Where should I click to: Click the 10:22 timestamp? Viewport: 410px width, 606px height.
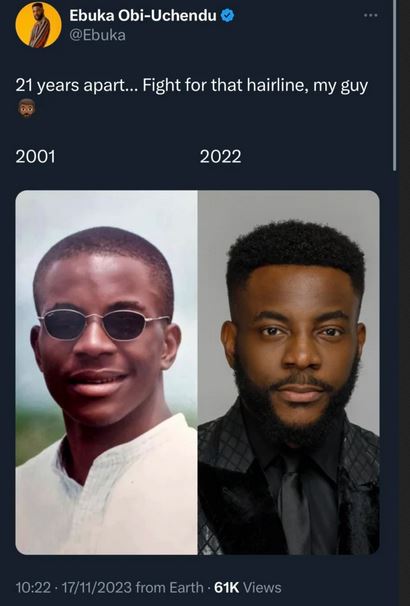tap(33, 587)
